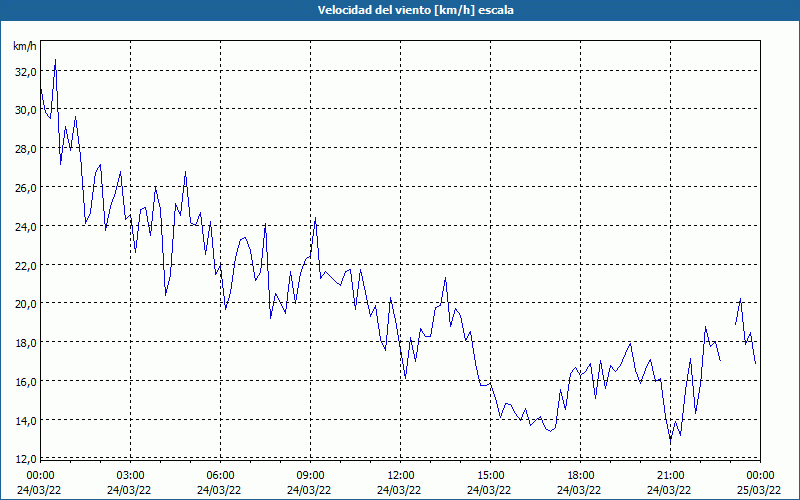The image size is (800, 500).
Task: Click the "24/03/22" date under 06:00
Action: (219, 490)
